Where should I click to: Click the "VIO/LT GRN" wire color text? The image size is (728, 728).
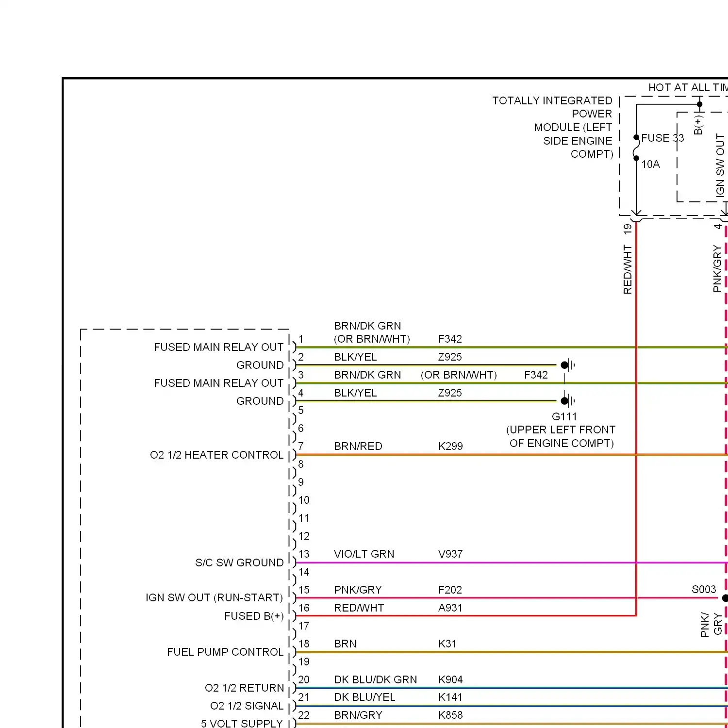click(x=364, y=554)
